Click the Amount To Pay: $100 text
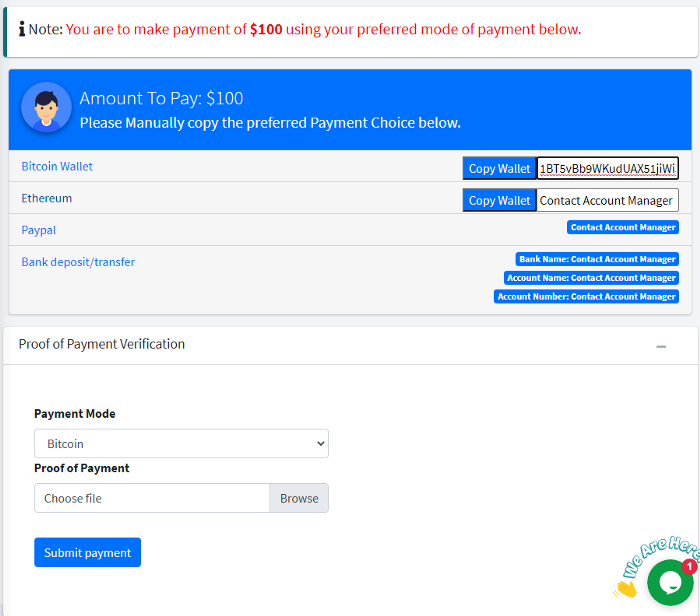This screenshot has height=616, width=700. point(161,98)
